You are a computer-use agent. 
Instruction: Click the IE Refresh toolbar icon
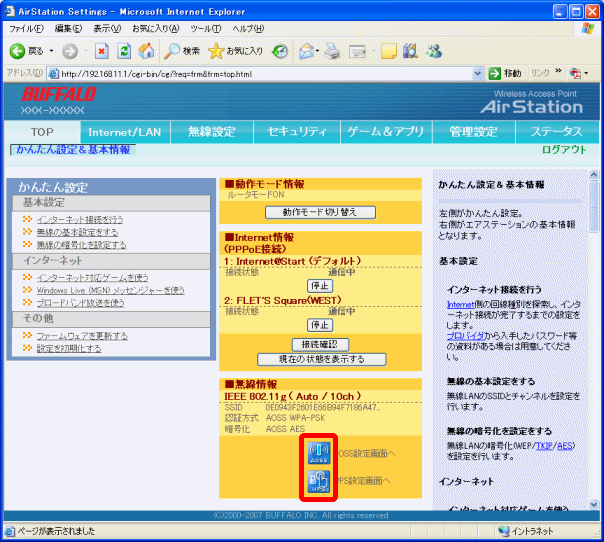[x=124, y=50]
